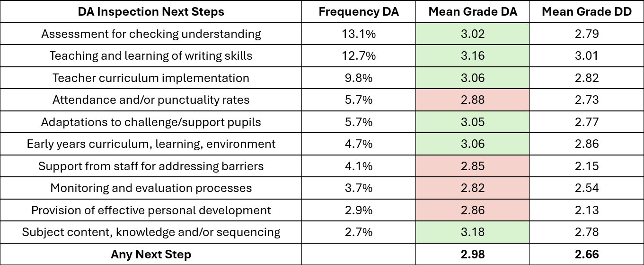Select the 12.7% writing skills frequency cell
This screenshot has width=644, height=265.
click(359, 55)
